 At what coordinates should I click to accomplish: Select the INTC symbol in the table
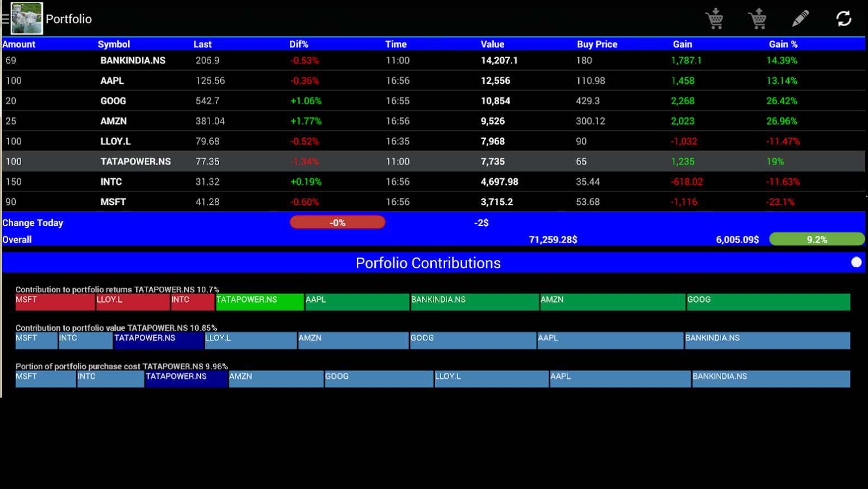pyautogui.click(x=111, y=182)
